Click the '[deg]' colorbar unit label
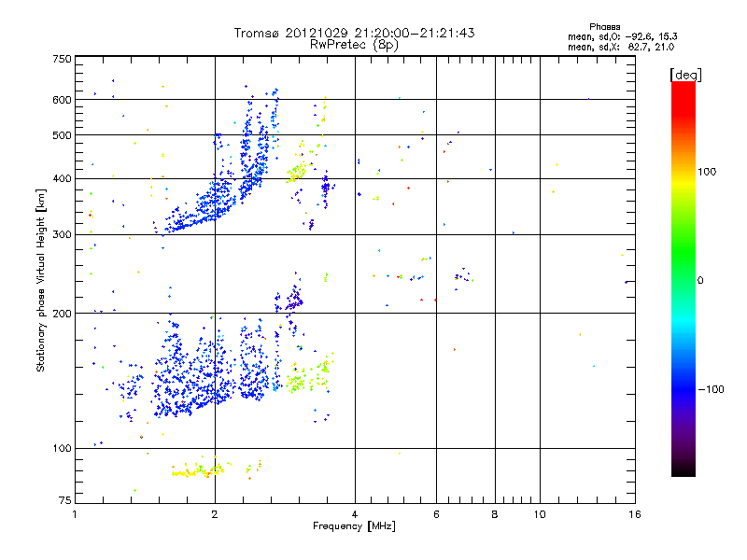 click(x=685, y=75)
